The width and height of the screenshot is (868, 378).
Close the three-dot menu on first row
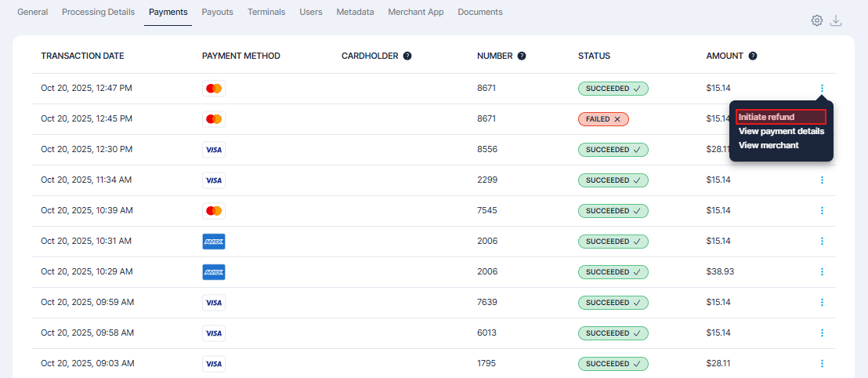822,89
